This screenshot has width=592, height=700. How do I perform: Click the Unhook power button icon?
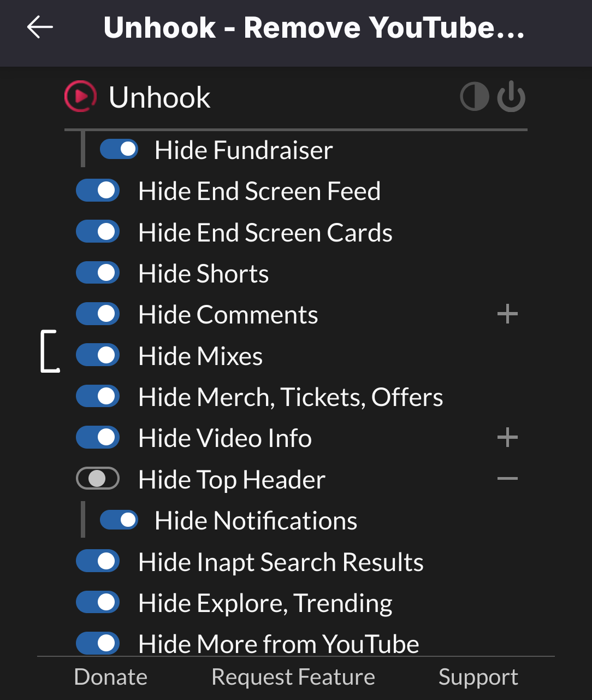coord(511,97)
